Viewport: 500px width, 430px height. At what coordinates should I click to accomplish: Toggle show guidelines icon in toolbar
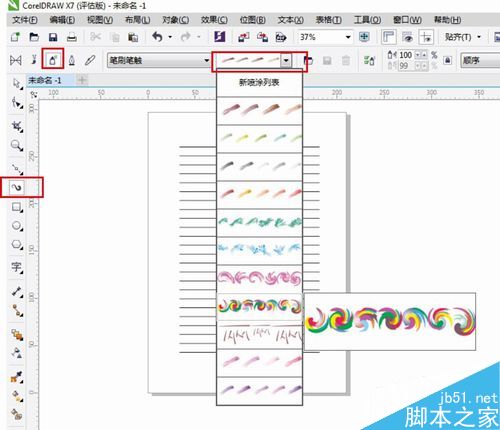426,37
